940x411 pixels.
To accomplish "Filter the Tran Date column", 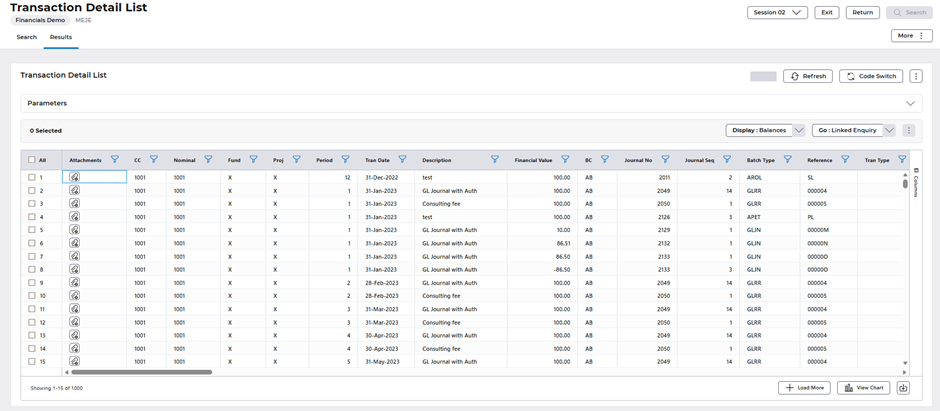I will click(x=402, y=159).
